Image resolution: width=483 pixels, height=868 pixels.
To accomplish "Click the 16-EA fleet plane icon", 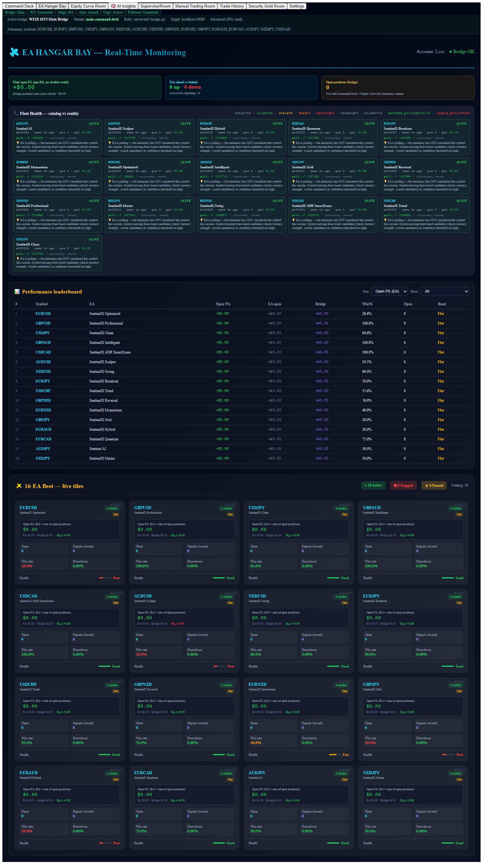I will pyautogui.click(x=19, y=486).
